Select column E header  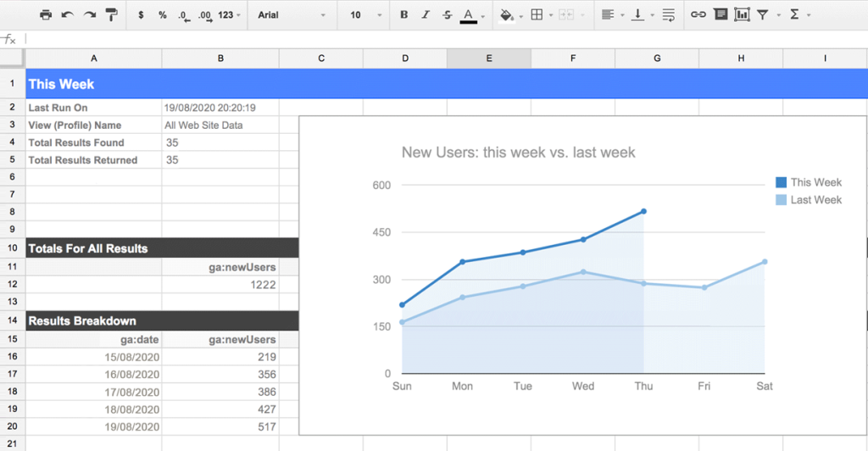(489, 58)
